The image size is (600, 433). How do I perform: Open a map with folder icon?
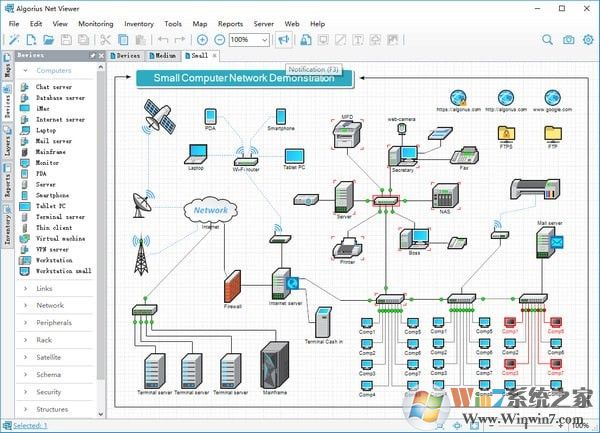pos(49,40)
